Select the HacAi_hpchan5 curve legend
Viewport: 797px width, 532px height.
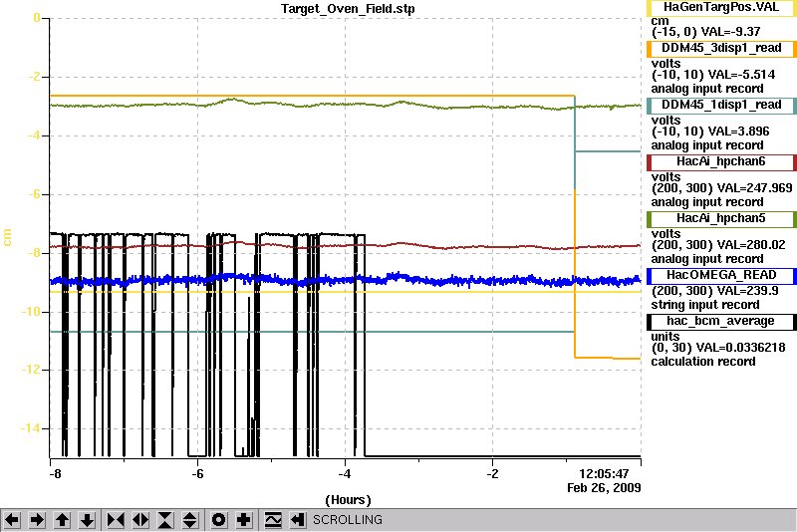click(x=721, y=219)
